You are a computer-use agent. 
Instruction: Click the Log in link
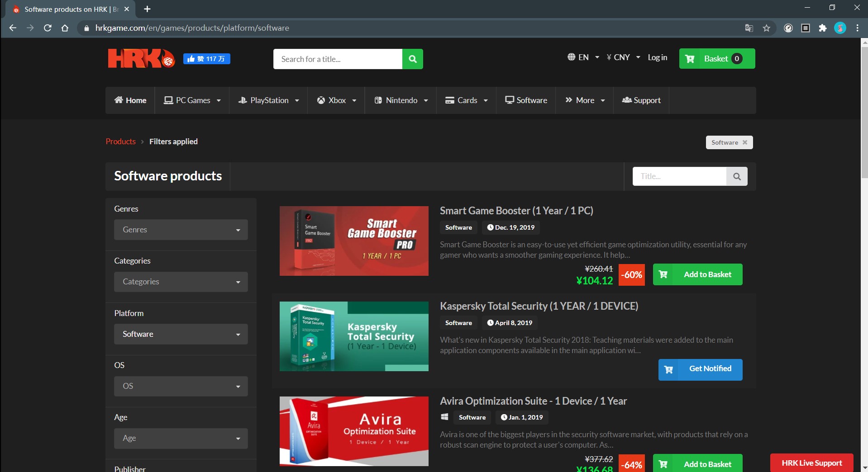657,57
